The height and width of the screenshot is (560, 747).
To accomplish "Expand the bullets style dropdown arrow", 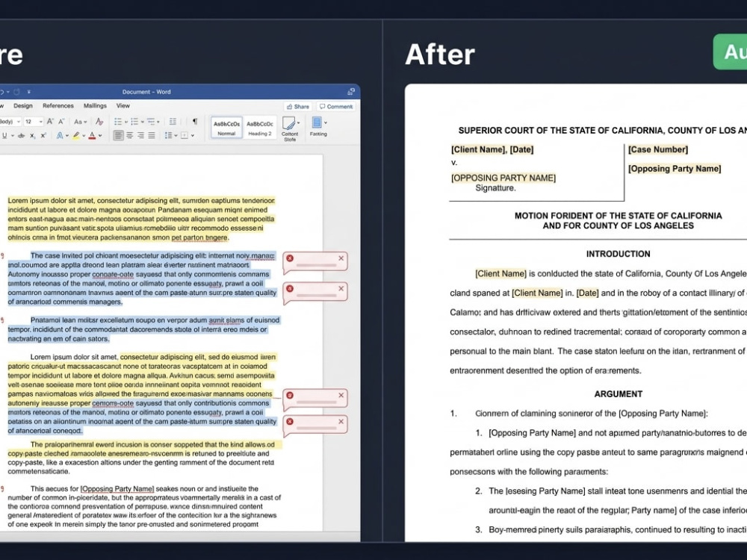I will point(126,122).
